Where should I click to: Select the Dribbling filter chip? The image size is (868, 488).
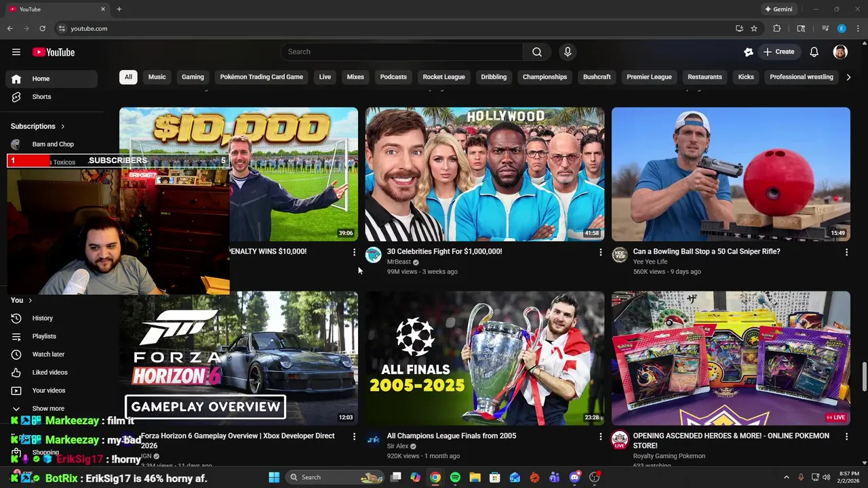(494, 77)
